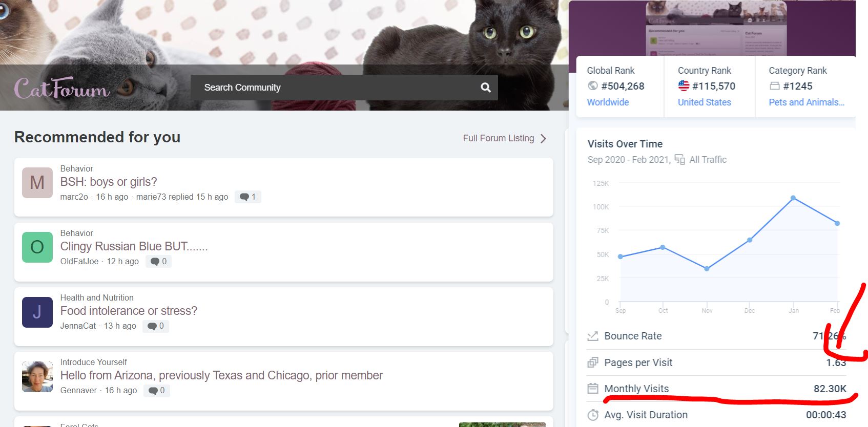Viewport: 868px width, 427px height.
Task: Click the Bounce Rate chart icon
Action: click(593, 336)
